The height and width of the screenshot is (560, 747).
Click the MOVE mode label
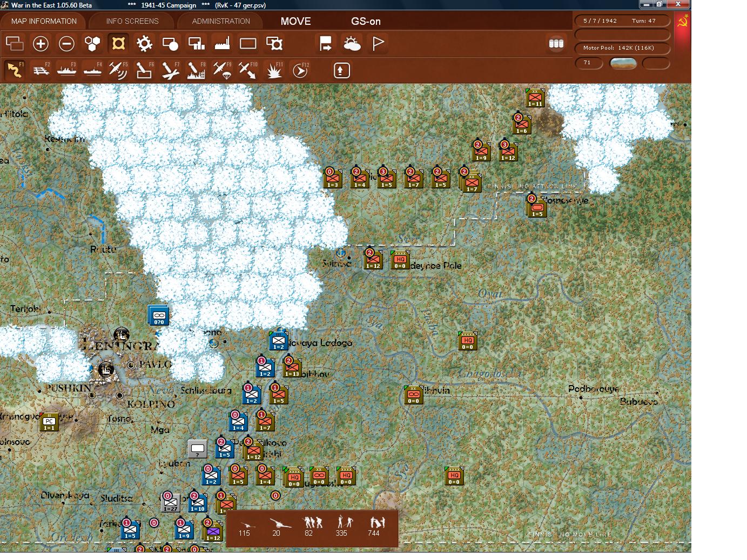[295, 21]
